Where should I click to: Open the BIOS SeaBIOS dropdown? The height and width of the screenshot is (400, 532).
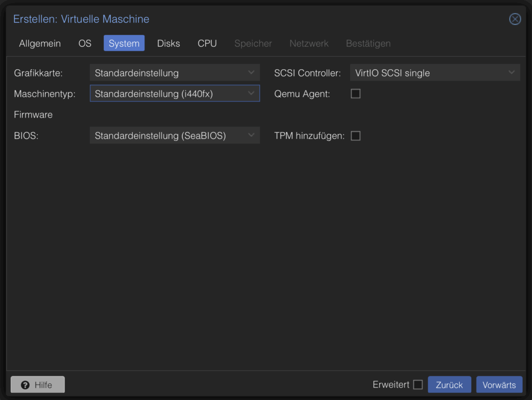tap(175, 136)
